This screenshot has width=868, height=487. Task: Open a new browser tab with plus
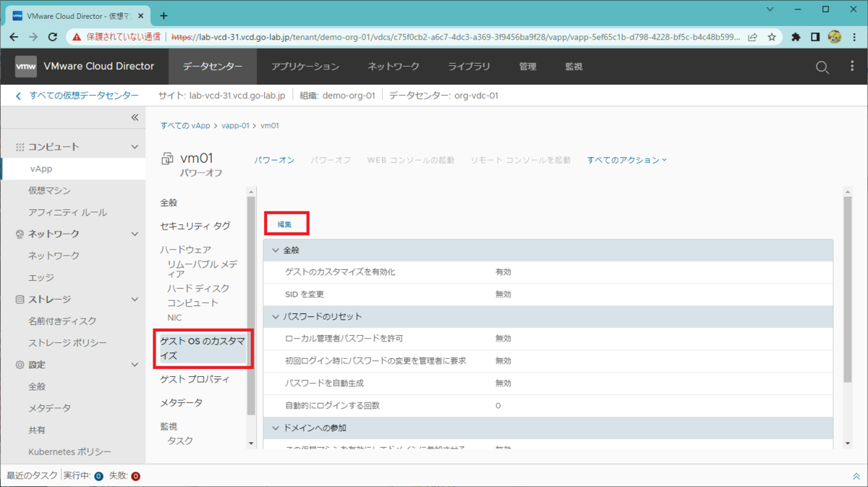[163, 15]
